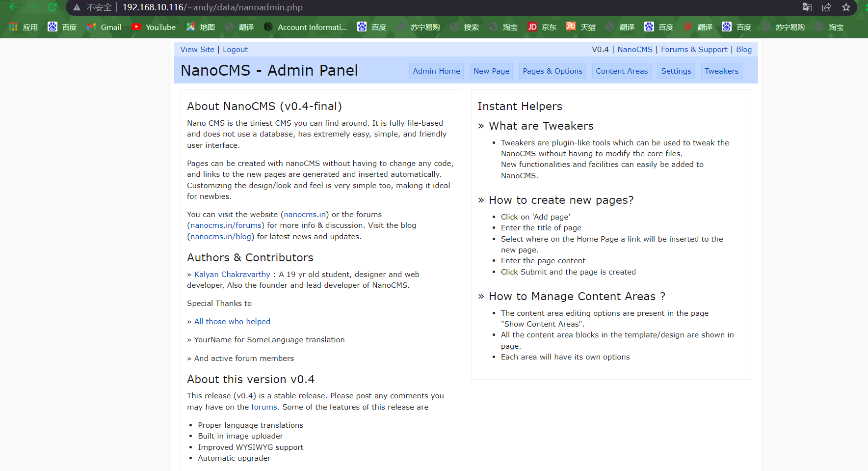Click the Automatic upgrader list item
This screenshot has width=868, height=471.
pyautogui.click(x=234, y=458)
